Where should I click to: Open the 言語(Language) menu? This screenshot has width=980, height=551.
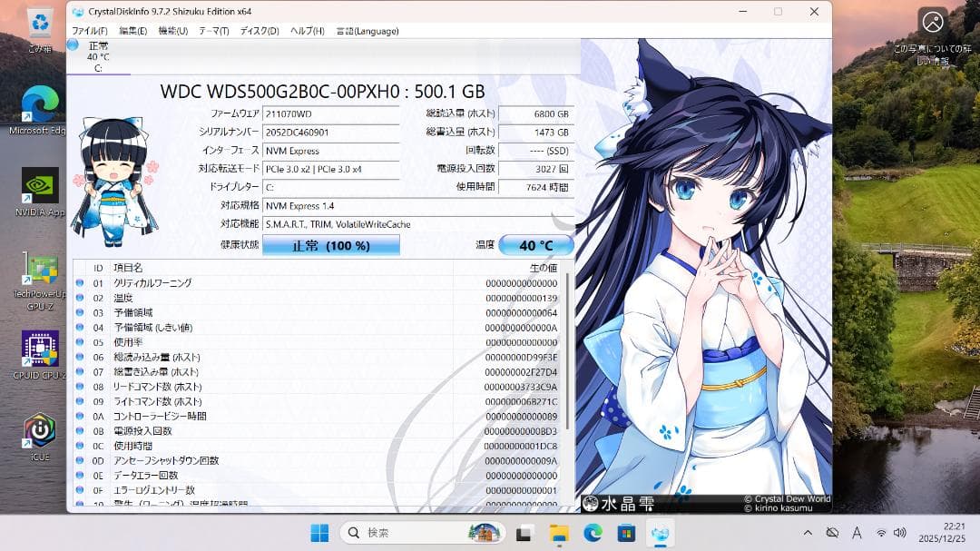pos(367,31)
